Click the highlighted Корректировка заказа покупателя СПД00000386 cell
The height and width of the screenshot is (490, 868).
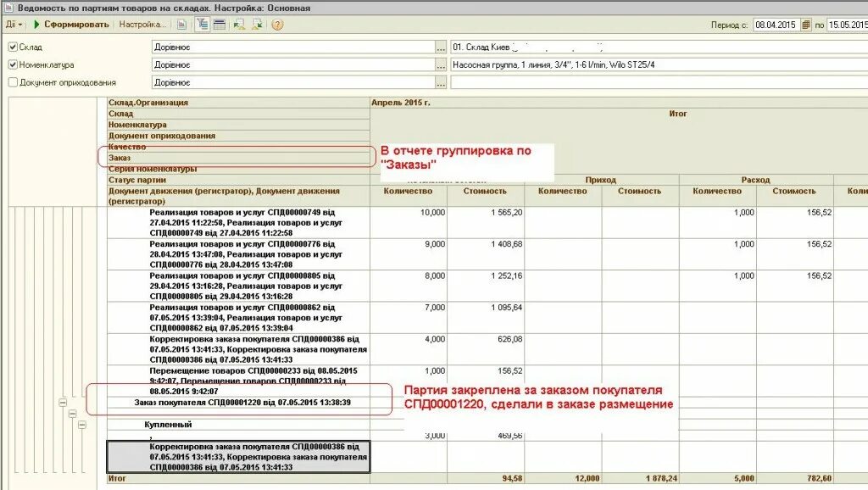click(x=238, y=457)
